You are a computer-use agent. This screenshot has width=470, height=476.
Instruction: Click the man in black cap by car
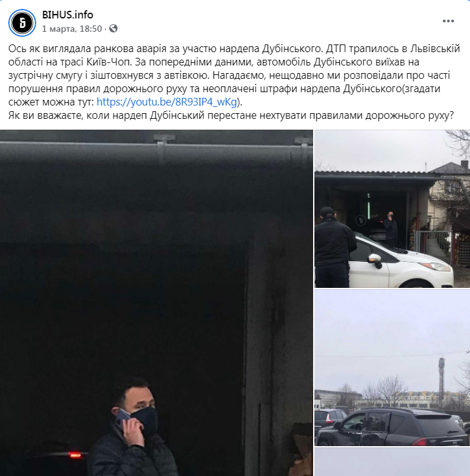pyautogui.click(x=334, y=247)
